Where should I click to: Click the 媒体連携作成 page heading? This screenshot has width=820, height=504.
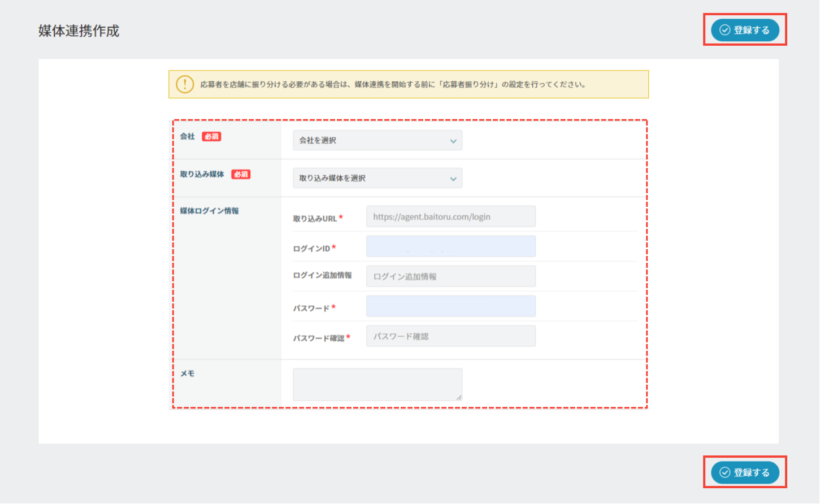click(x=79, y=31)
